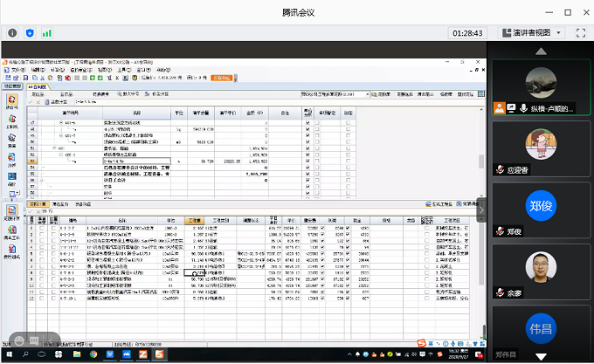The image size is (594, 364).
Task: Select participant 郑俊's avatar tile
Action: 541,210
